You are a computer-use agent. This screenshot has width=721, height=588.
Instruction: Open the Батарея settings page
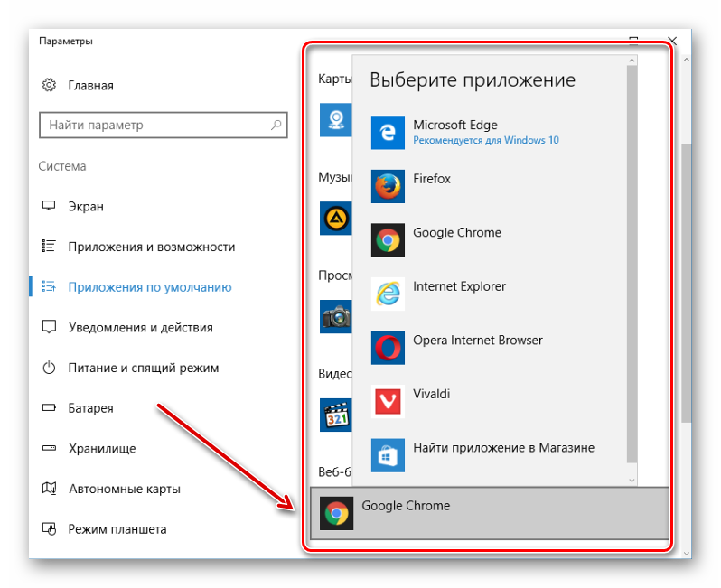click(x=90, y=407)
